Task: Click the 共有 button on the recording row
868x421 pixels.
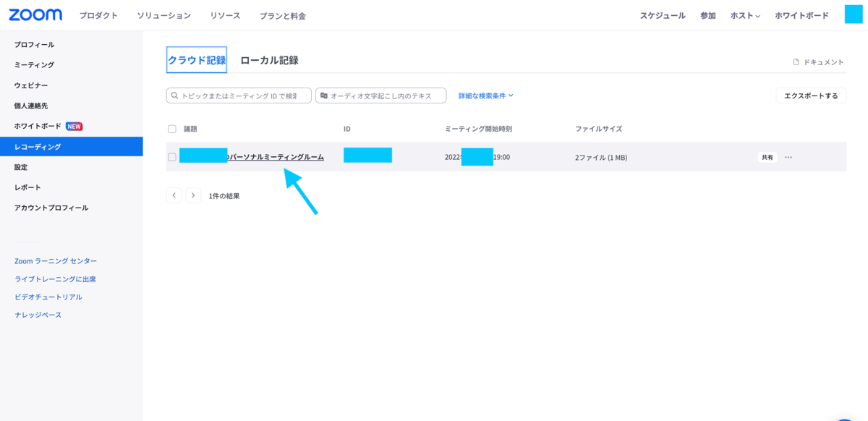Action: 767,156
